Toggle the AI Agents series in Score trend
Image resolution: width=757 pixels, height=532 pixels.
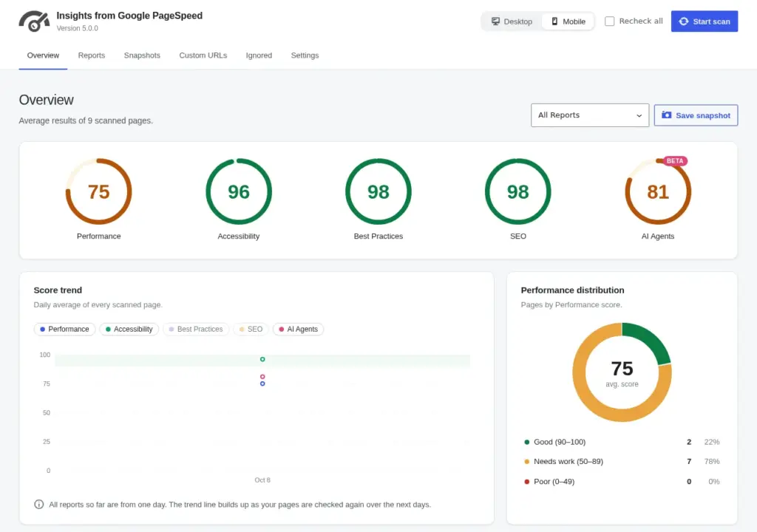298,330
